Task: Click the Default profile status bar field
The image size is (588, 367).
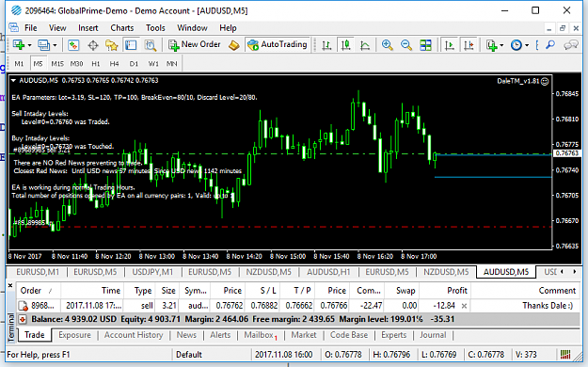Action: [211, 355]
